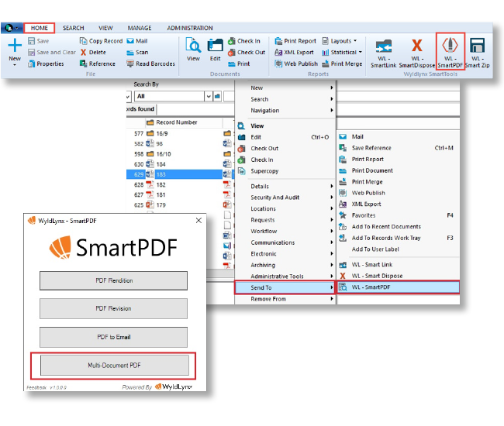Screen dimensions: 504x426
Task: Click the View document magnifier icon
Action: [193, 45]
